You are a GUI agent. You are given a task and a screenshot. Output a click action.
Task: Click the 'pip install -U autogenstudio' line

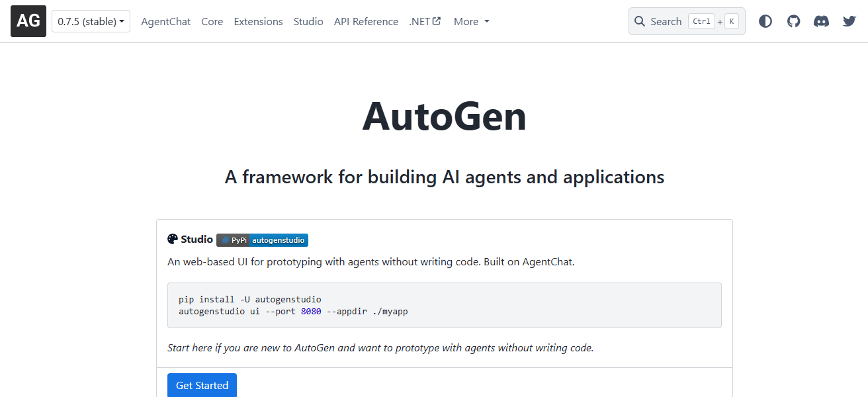point(250,299)
